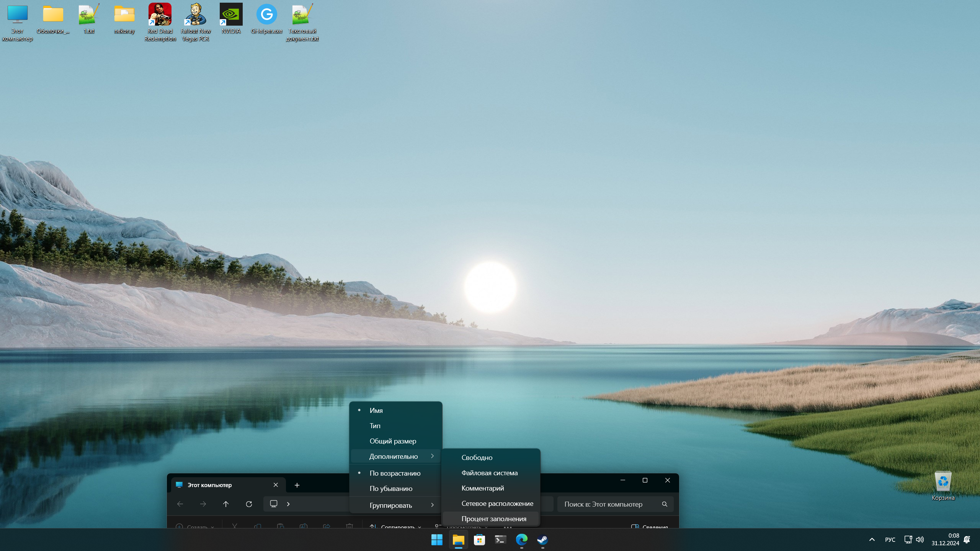Select the NVIDIA shortcut icon
This screenshot has height=551, width=980.
[231, 19]
